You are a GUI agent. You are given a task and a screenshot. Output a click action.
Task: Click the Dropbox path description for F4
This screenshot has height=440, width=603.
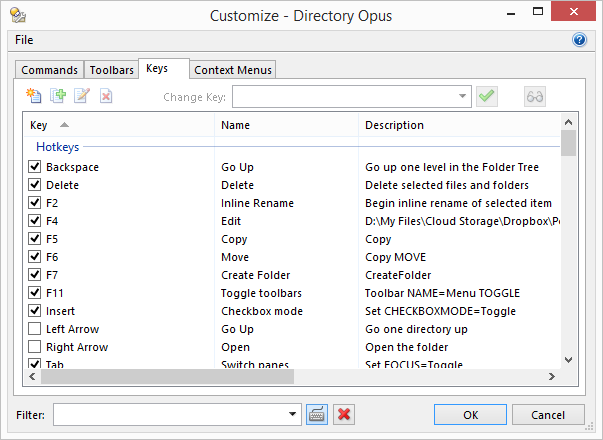(462, 221)
